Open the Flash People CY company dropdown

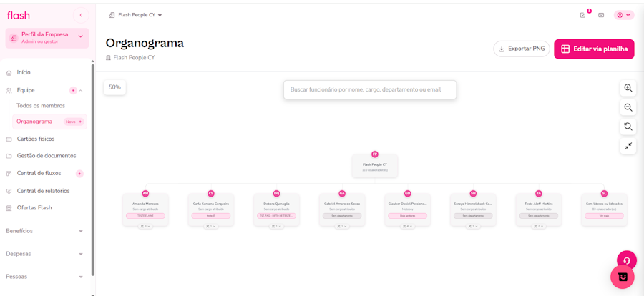pos(135,15)
